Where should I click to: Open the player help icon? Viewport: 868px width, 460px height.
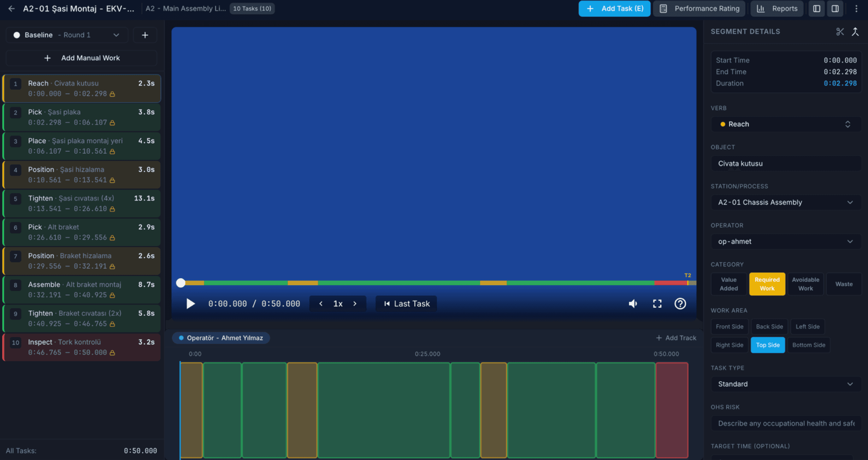pyautogui.click(x=680, y=303)
